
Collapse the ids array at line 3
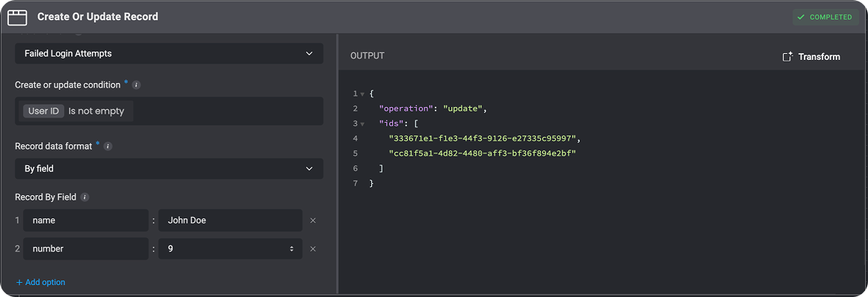[x=362, y=123]
